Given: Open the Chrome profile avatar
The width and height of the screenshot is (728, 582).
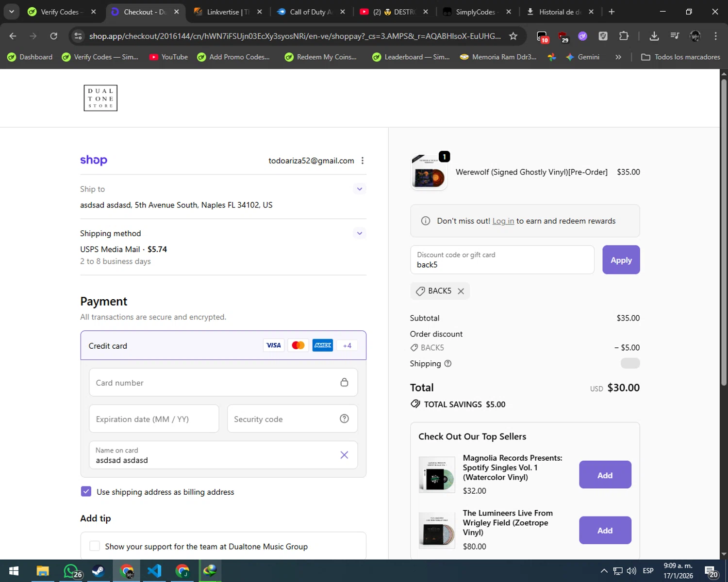Looking at the screenshot, I should (x=695, y=36).
